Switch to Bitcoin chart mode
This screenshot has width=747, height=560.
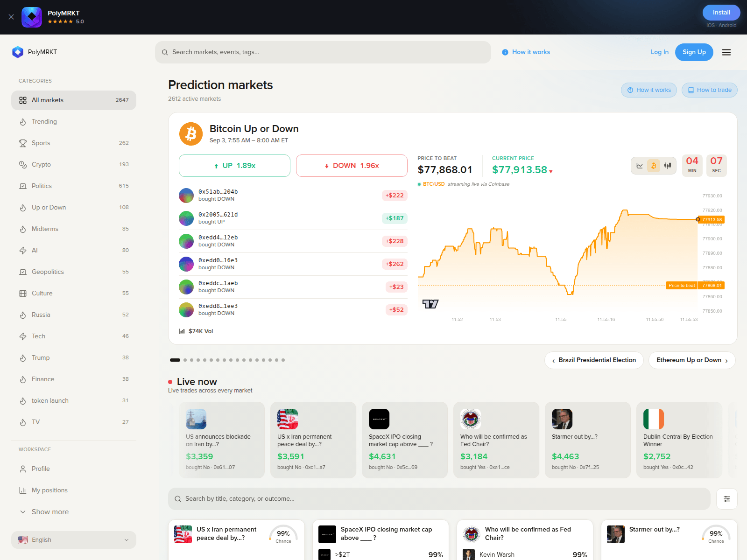[x=654, y=166]
